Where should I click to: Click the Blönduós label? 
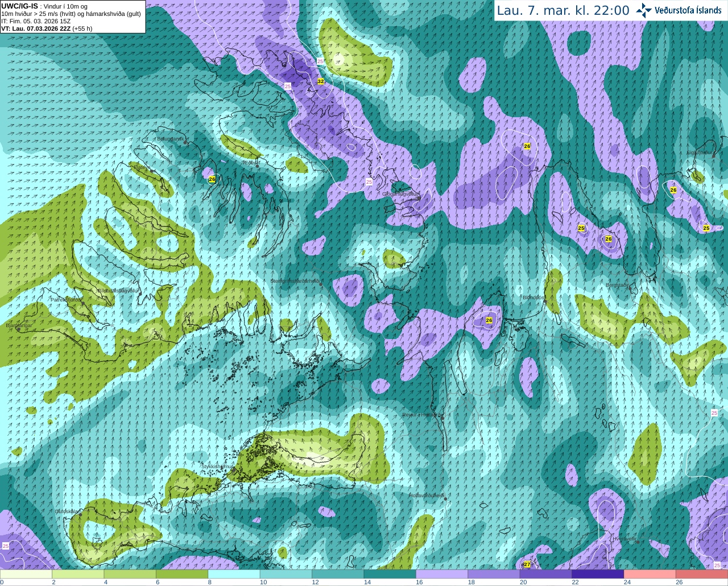click(x=533, y=298)
